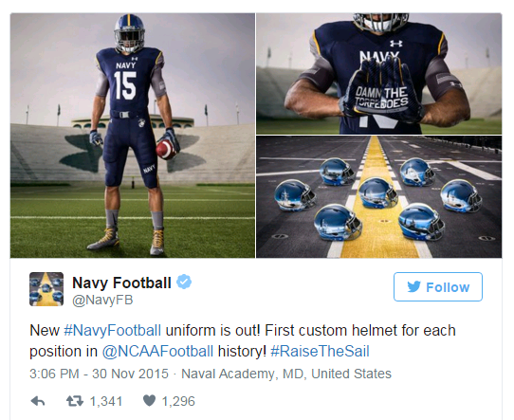This screenshot has width=514, height=420.
Task: Click the @NavyFB handle
Action: (102, 301)
